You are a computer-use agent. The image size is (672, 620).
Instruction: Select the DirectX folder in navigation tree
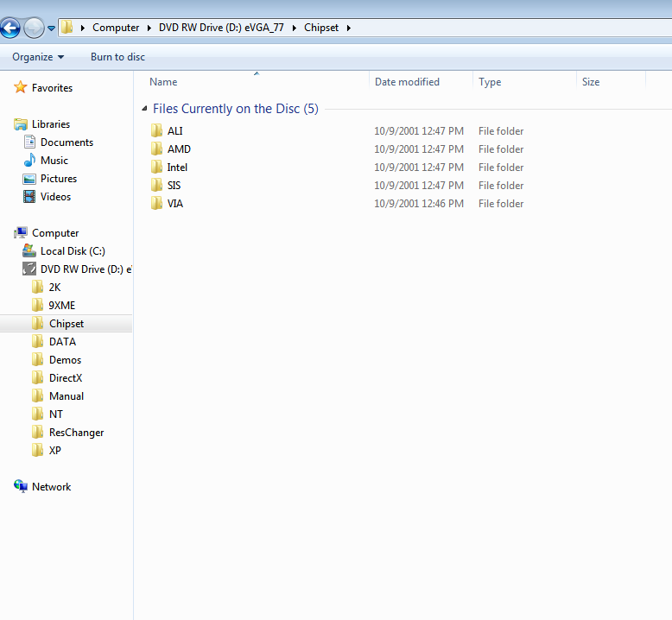(x=66, y=378)
